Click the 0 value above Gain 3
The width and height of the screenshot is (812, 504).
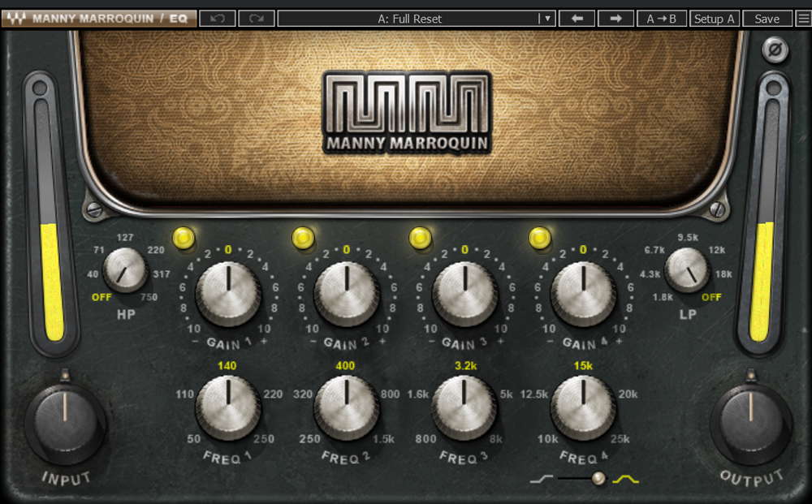(464, 250)
